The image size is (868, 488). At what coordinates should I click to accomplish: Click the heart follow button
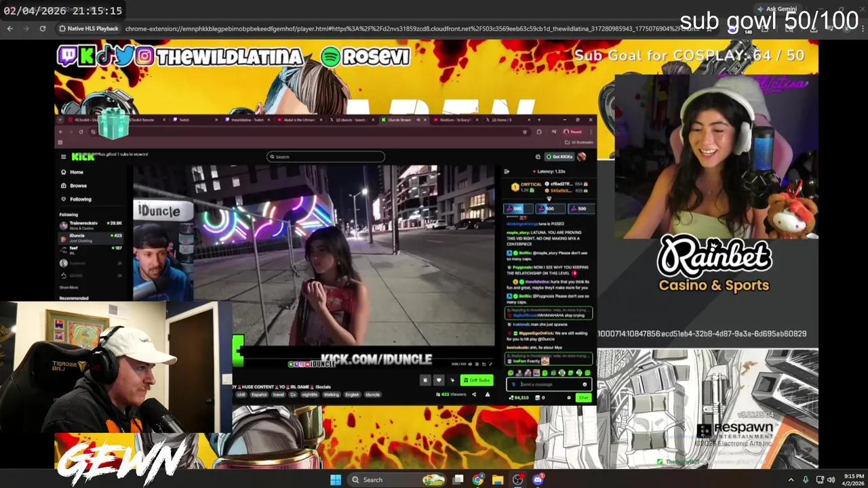[x=439, y=380]
